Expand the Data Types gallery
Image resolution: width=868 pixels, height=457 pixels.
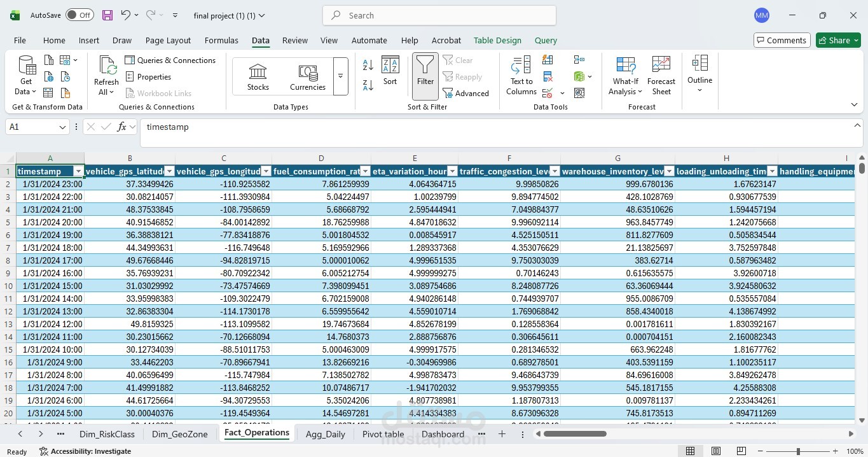340,76
